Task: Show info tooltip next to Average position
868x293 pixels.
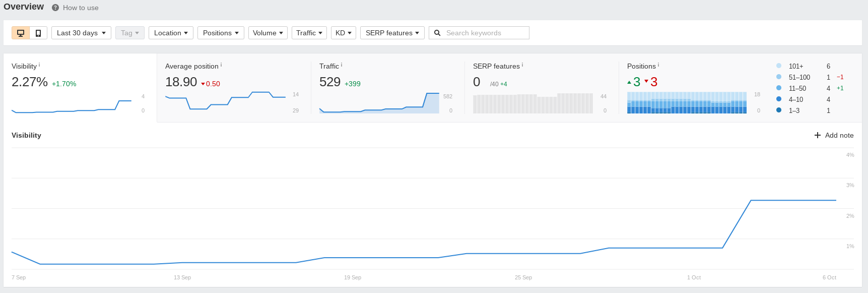Action: click(x=221, y=65)
